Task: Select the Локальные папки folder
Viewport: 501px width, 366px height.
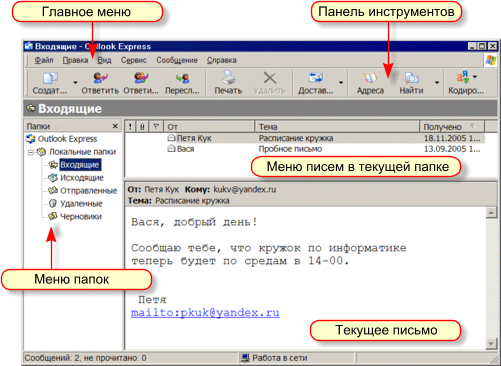Action: (x=82, y=152)
